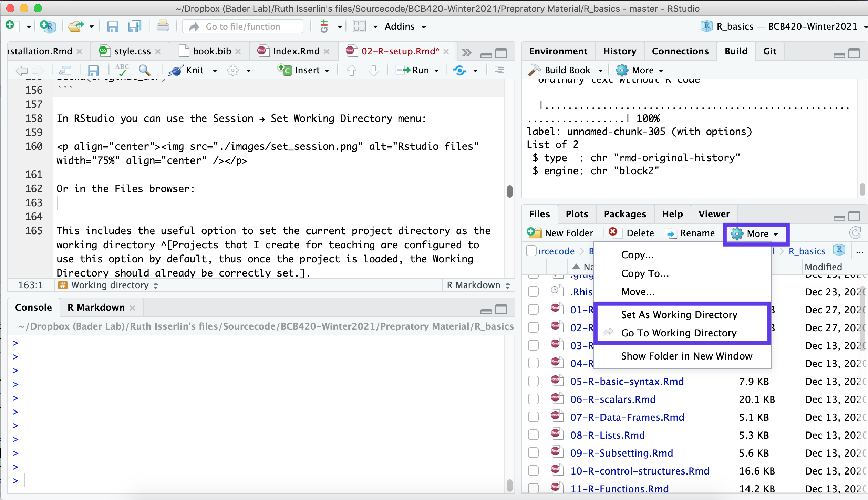
Task: Change the R Markdown file type selector
Action: 478,285
